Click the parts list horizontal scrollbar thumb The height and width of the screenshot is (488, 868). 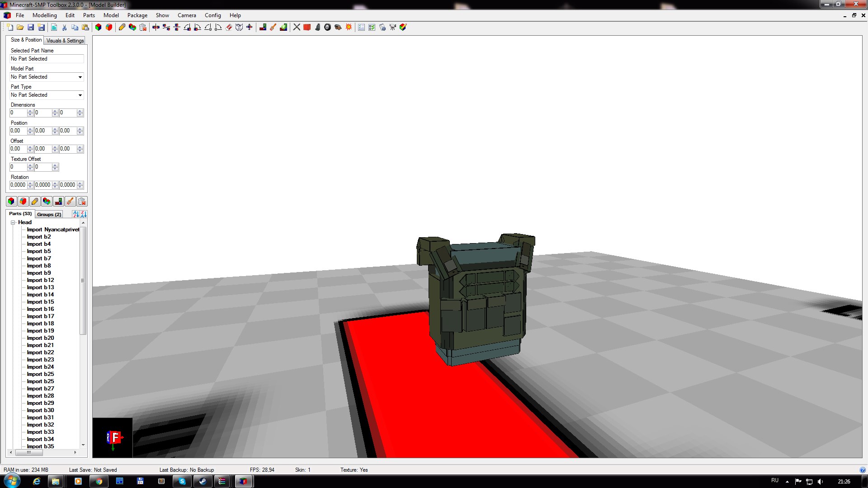click(29, 452)
